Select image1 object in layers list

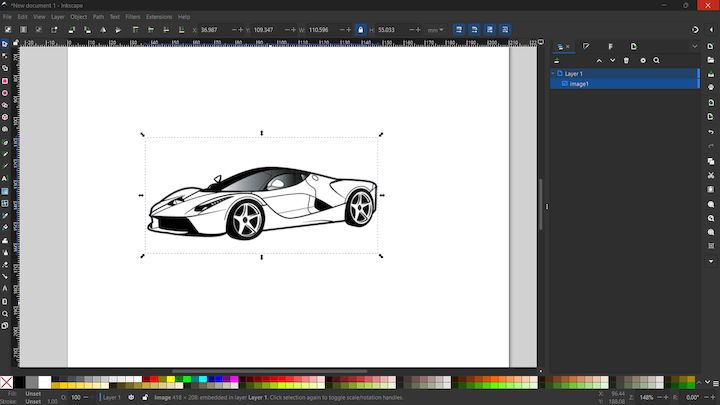click(624, 84)
